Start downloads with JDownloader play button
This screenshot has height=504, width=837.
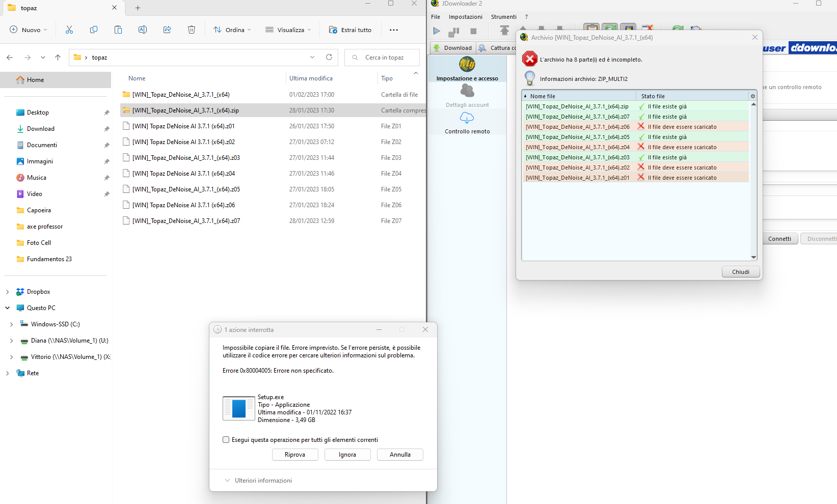437,31
